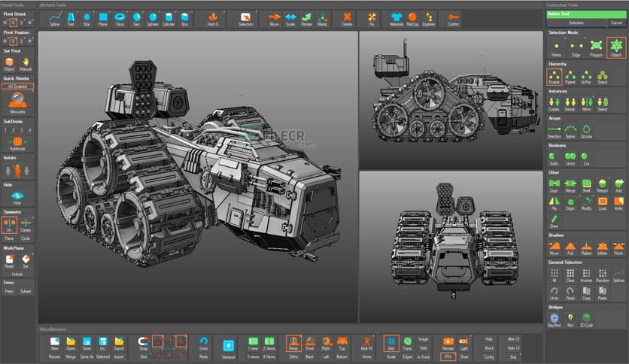Click the Hide UI button

[514, 348]
